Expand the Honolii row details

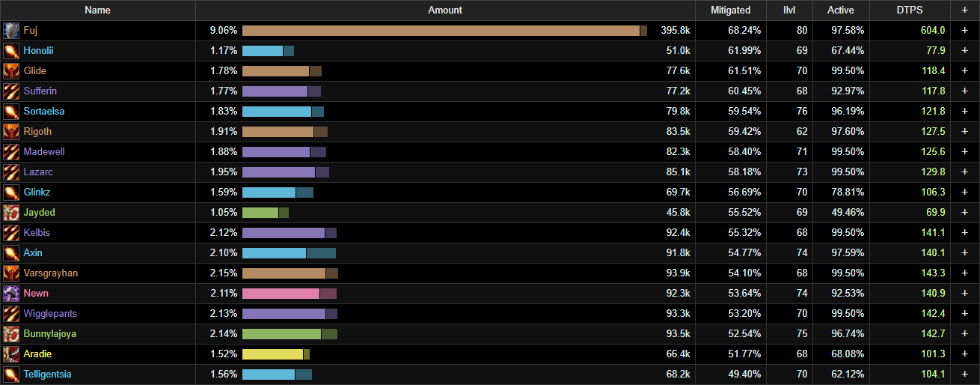click(x=964, y=51)
